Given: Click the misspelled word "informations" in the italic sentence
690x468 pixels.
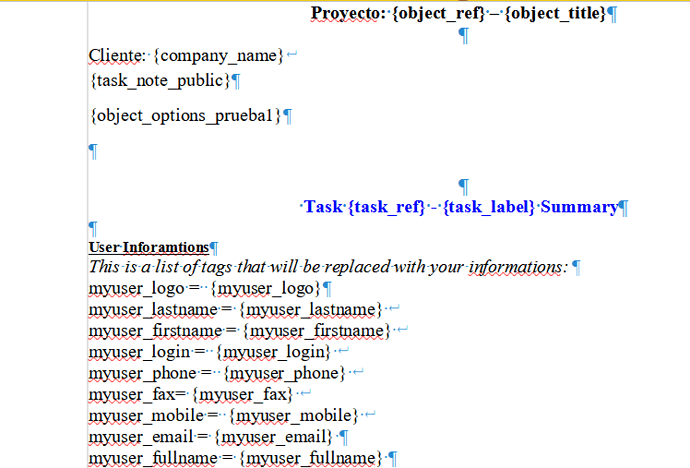Looking at the screenshot, I should 517,267.
